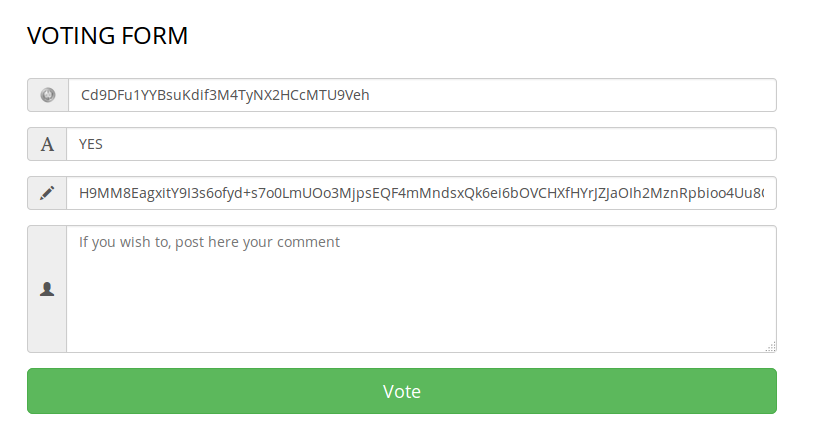Click the empty lower area of the comment box

(421, 312)
